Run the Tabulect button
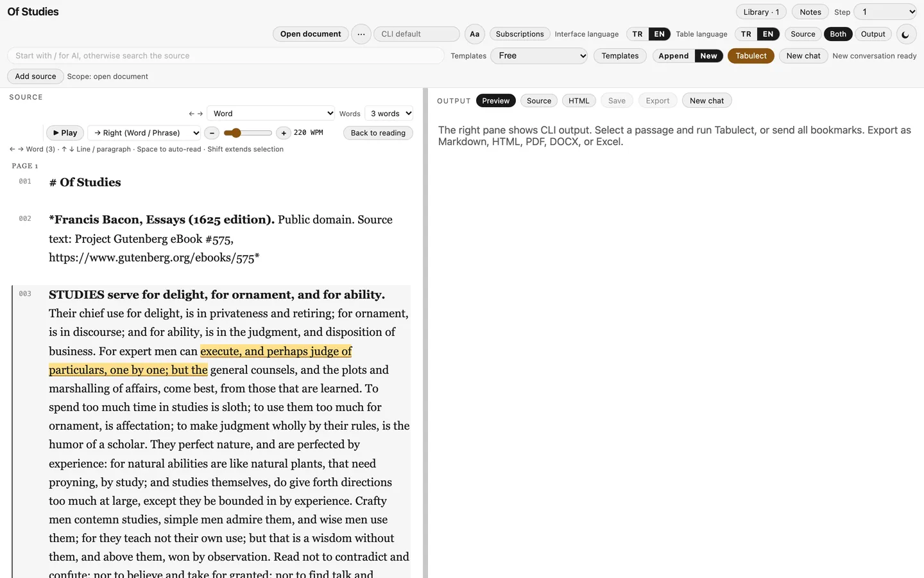 751,56
